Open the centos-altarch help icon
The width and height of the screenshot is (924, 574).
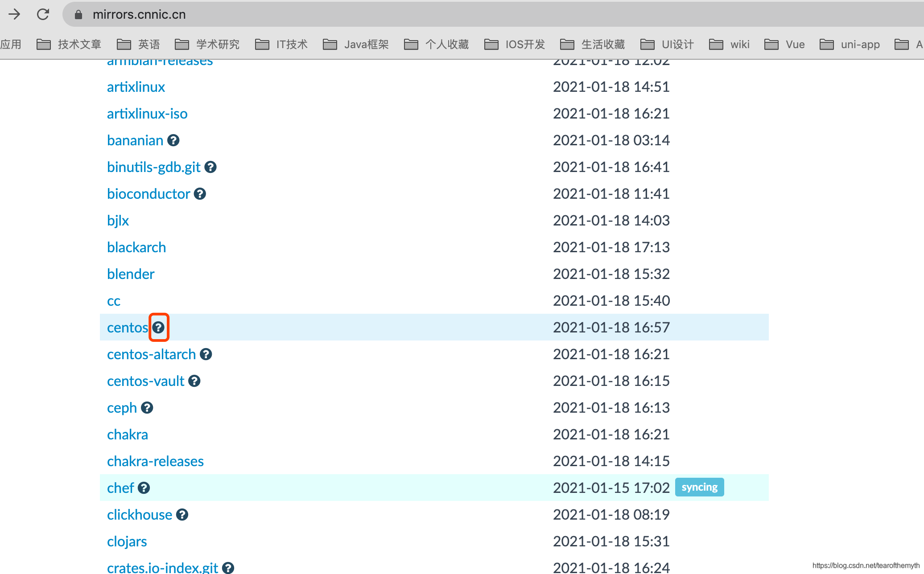pyautogui.click(x=206, y=354)
